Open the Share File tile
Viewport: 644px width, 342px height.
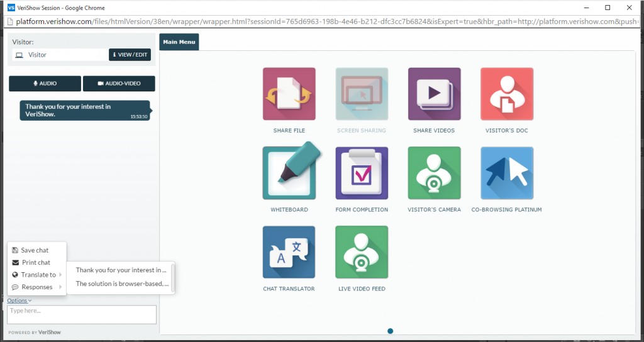289,94
